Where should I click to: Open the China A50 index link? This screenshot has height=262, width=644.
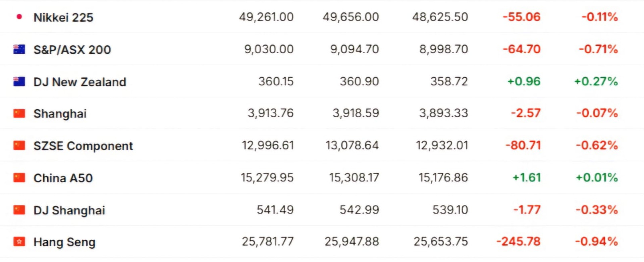click(x=63, y=178)
